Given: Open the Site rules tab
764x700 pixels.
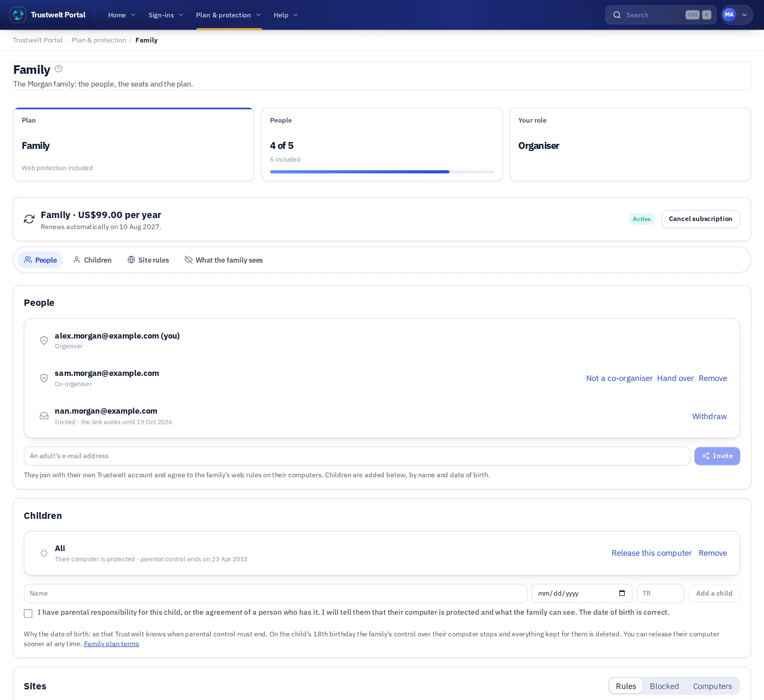Looking at the screenshot, I should pos(148,260).
